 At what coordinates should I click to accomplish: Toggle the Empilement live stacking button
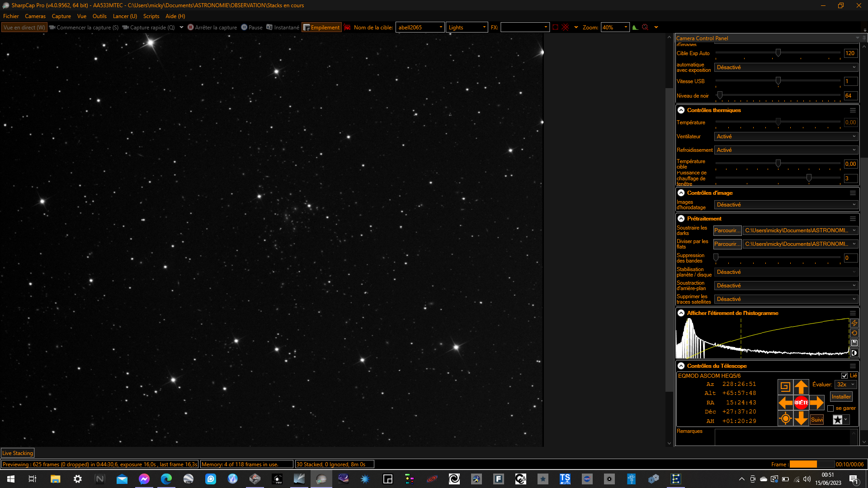pos(321,27)
